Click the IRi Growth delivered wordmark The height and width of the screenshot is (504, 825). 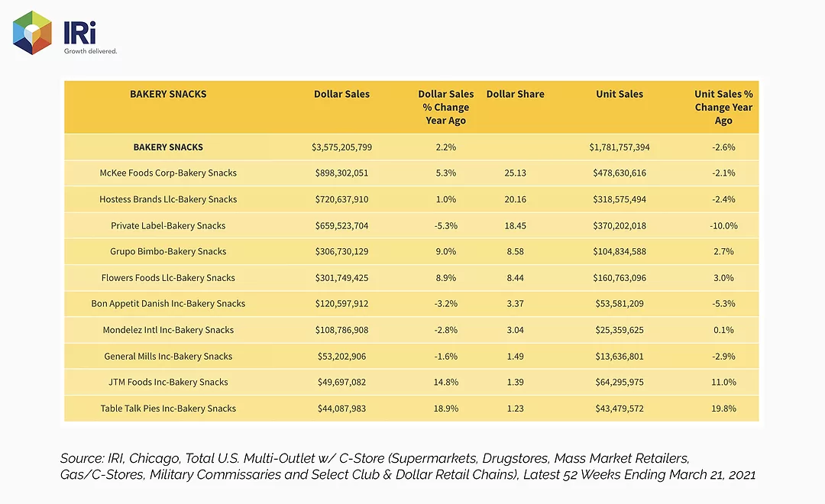tap(90, 37)
